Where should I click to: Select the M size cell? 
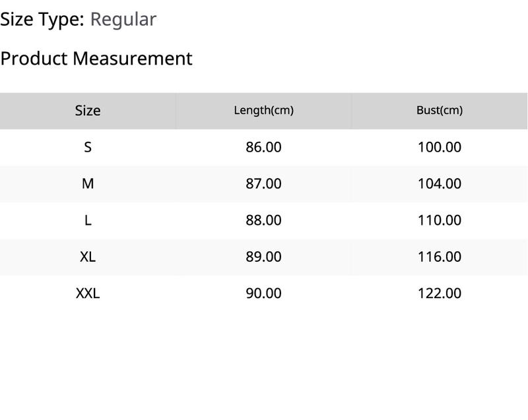click(88, 184)
